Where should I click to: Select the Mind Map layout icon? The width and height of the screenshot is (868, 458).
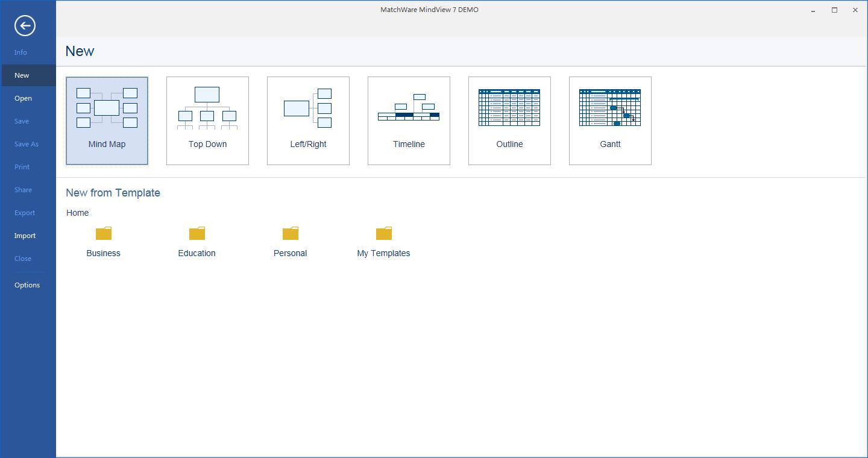click(107, 108)
